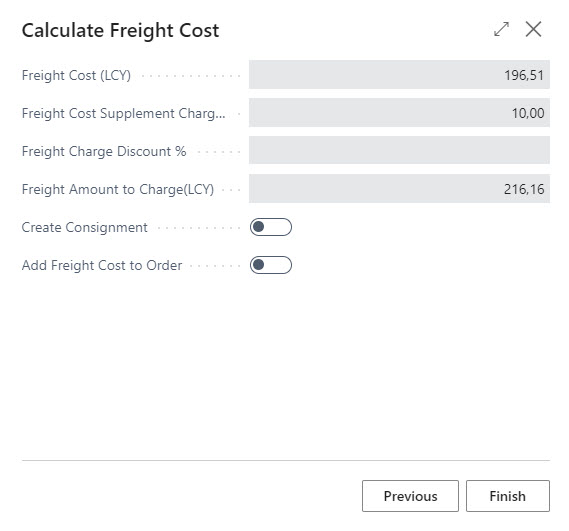Select the Freight Amount to Charge(LCY) field
Viewport: 569px width, 531px height.
(399, 189)
